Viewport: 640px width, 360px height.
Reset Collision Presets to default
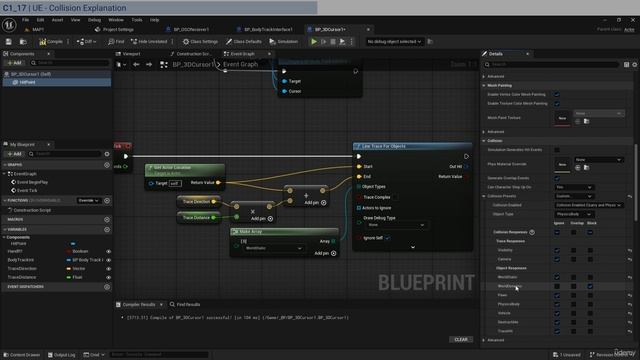coord(630,196)
